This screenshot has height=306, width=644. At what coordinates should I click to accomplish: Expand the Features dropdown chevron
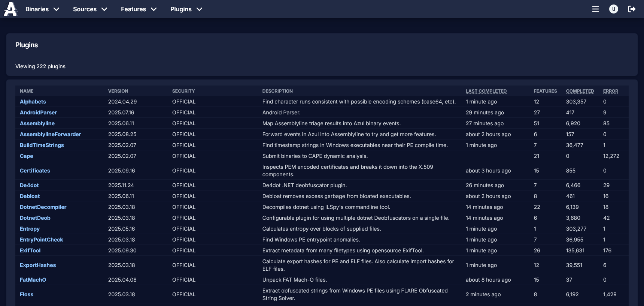pyautogui.click(x=154, y=9)
